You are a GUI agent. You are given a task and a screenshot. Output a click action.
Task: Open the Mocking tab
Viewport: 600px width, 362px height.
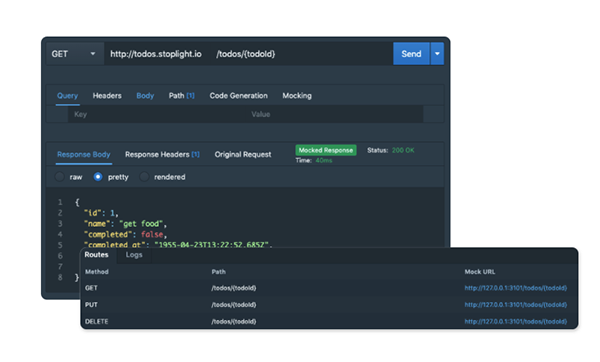tap(297, 96)
